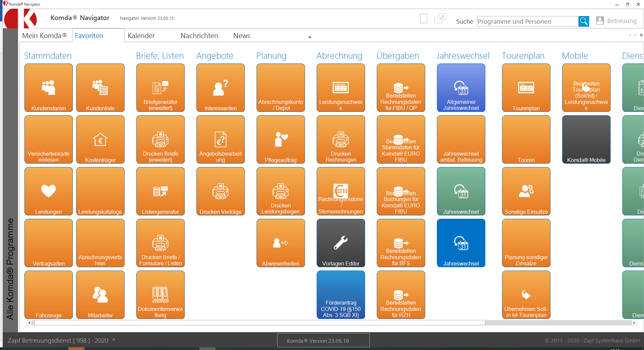Open Rechnungshistorie / Stornorechnungen tile
This screenshot has height=350, width=644.
[x=341, y=191]
